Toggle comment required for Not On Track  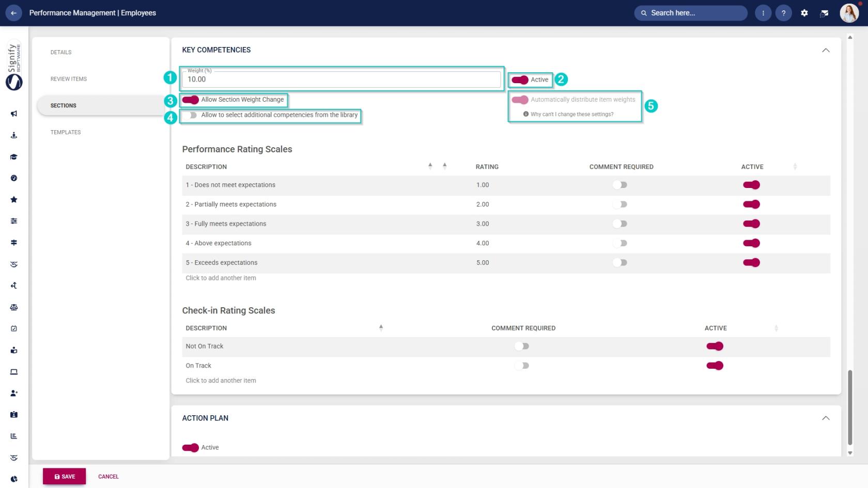522,346
